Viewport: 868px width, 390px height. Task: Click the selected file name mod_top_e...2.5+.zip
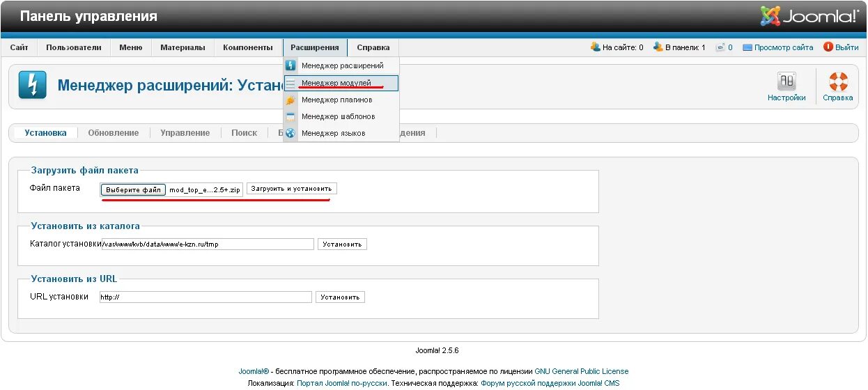tap(205, 189)
